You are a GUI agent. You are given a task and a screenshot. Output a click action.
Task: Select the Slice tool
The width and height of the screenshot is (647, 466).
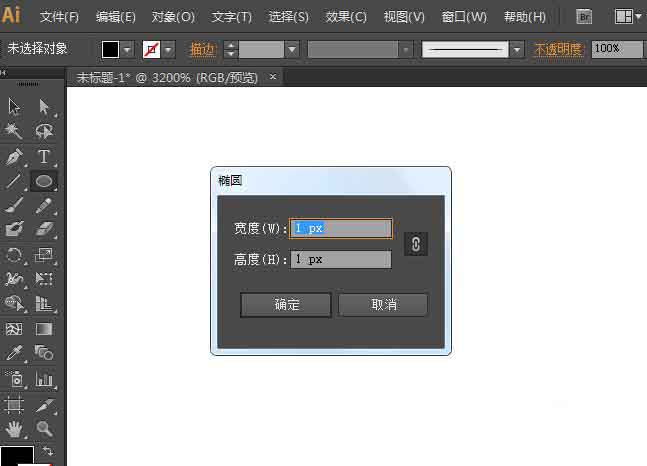(44, 404)
